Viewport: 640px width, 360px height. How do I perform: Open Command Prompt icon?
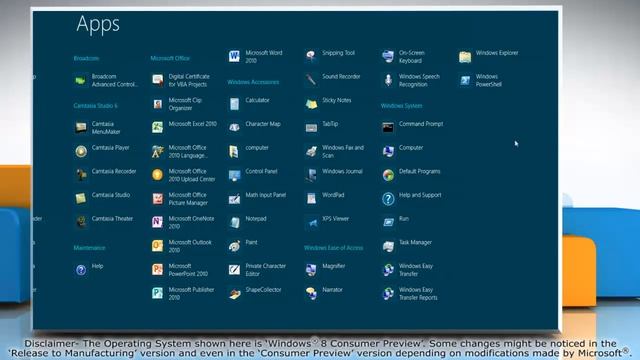pos(388,128)
